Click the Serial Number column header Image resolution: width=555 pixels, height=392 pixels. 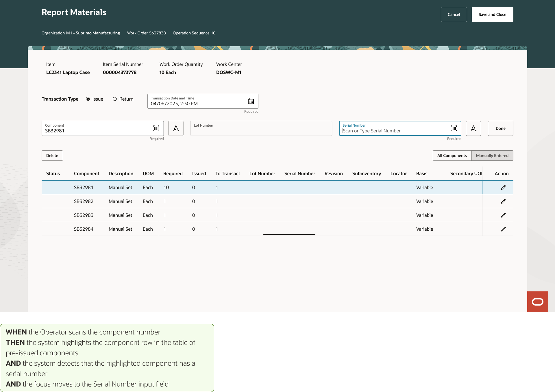click(x=299, y=173)
